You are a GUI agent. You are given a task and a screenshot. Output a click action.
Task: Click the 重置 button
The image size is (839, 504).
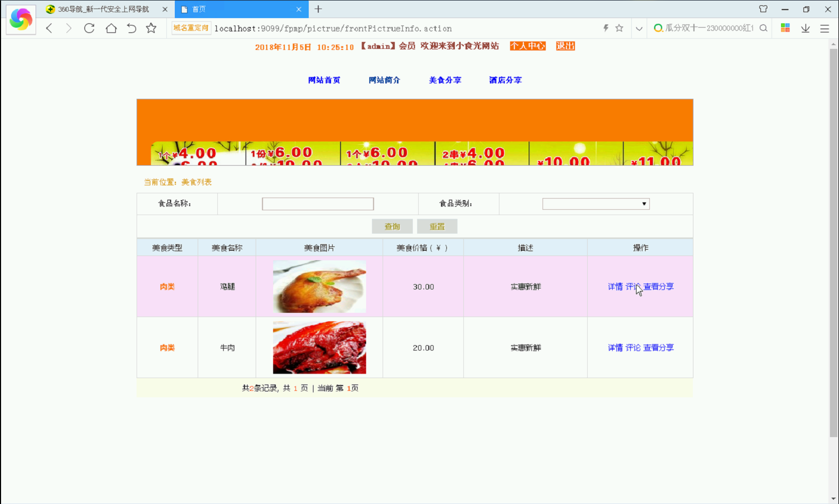(437, 227)
